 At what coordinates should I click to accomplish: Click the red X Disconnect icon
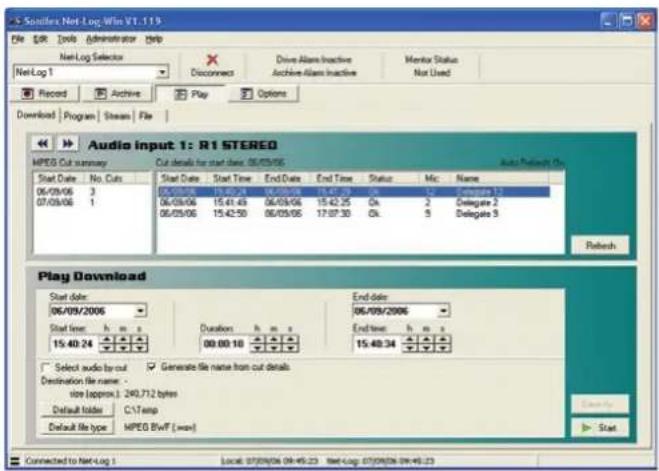212,60
